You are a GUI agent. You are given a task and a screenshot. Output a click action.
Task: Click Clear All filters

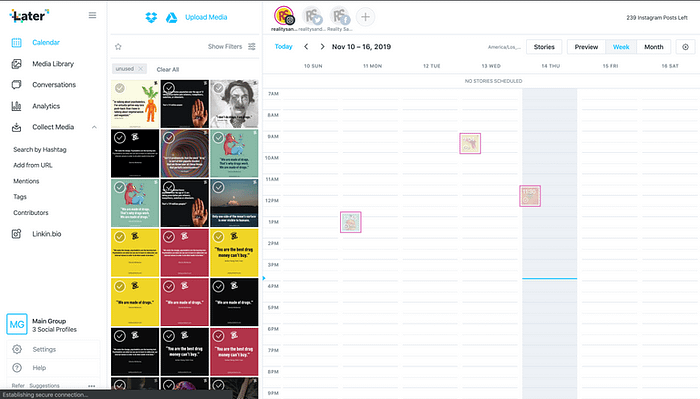point(167,69)
